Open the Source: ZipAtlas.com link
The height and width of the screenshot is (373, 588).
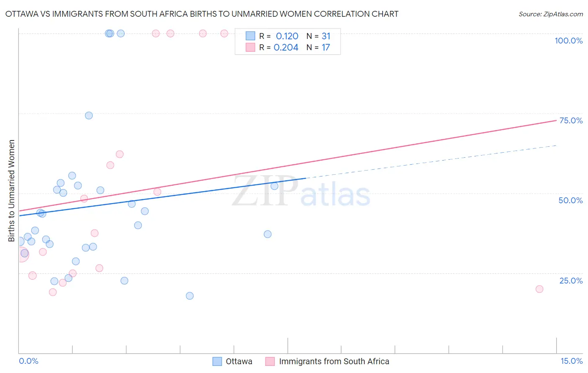(550, 14)
